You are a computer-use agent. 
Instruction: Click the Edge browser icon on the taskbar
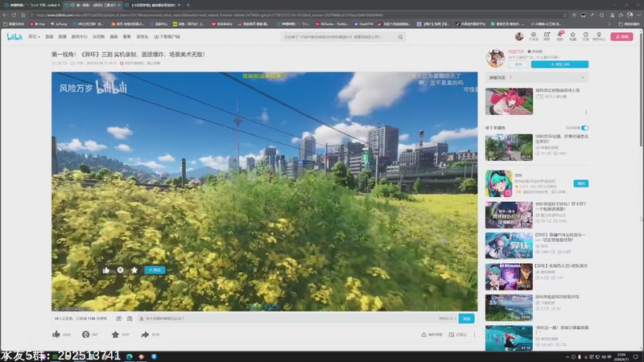click(130, 356)
